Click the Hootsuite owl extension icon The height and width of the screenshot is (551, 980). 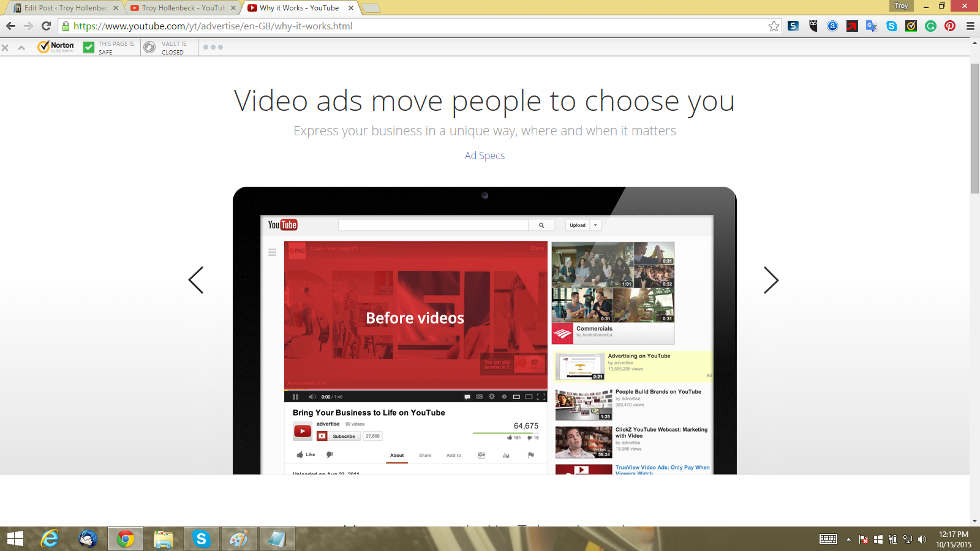click(813, 26)
